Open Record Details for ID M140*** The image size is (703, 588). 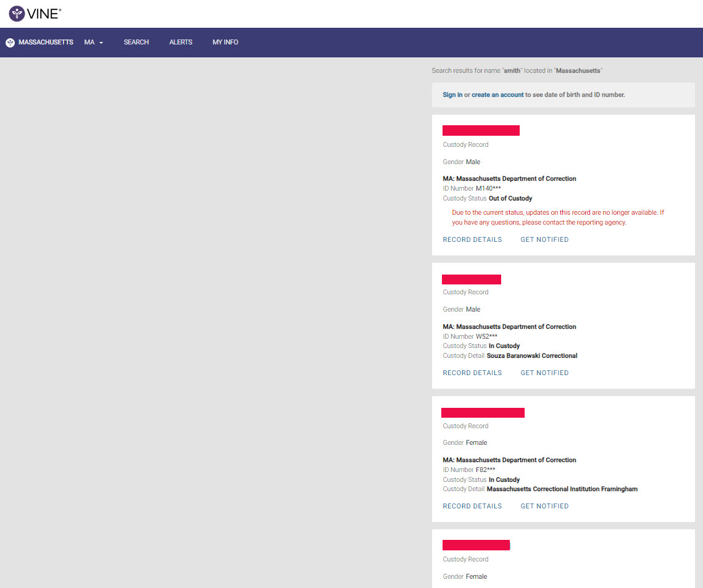[x=472, y=239]
